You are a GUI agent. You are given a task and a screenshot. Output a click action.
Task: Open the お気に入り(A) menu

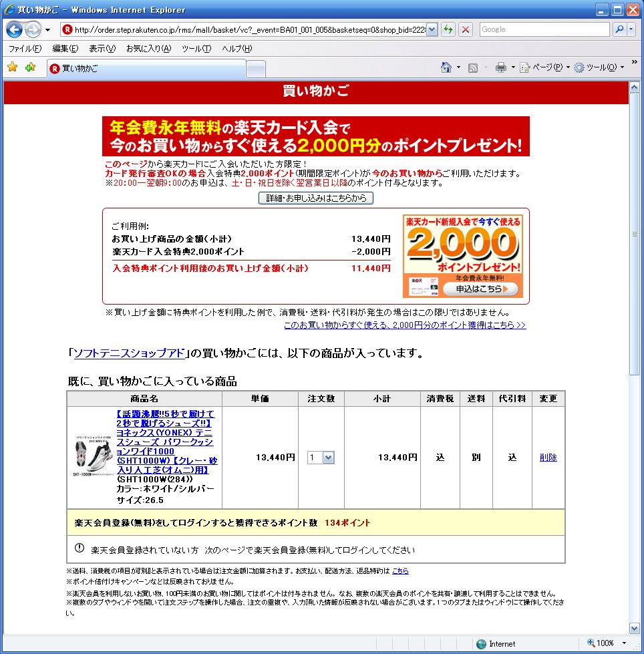click(x=148, y=49)
